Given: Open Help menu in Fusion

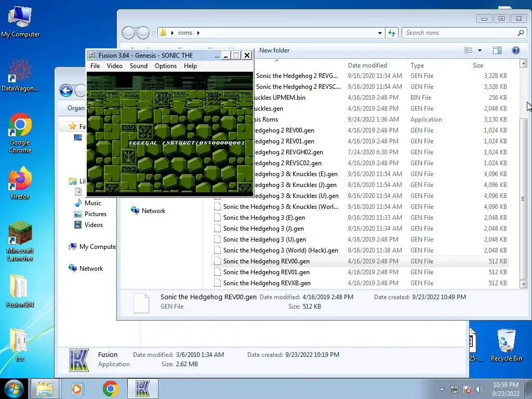Looking at the screenshot, I should [x=190, y=66].
